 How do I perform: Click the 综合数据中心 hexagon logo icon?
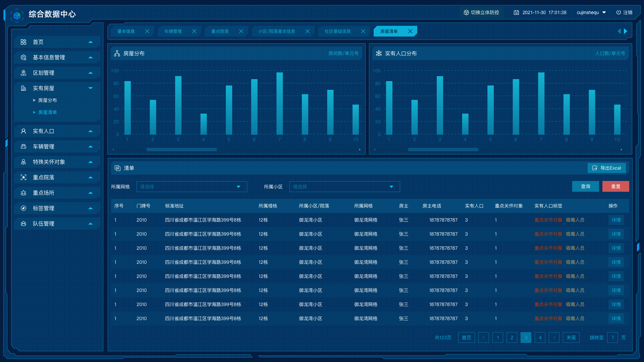17,15
